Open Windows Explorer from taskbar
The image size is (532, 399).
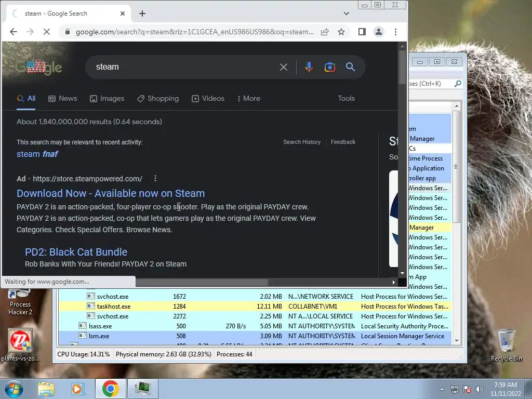[x=46, y=389]
